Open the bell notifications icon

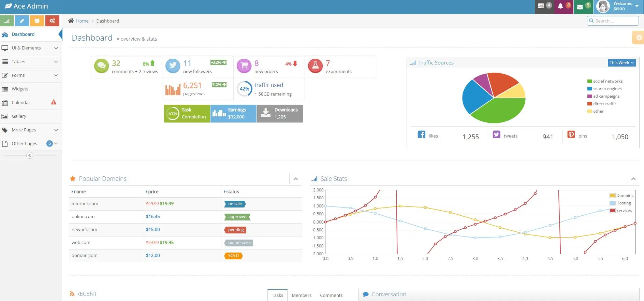[x=560, y=6]
